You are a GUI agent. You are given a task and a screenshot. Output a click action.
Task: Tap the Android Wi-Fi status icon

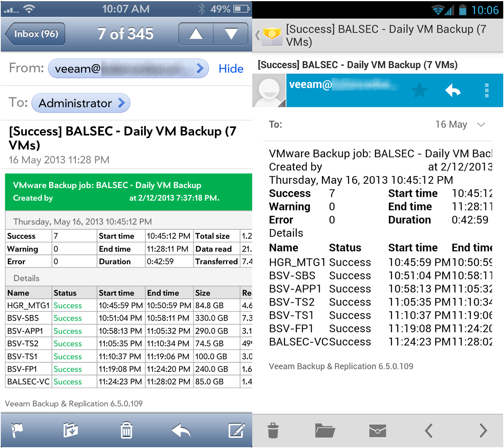coord(437,10)
